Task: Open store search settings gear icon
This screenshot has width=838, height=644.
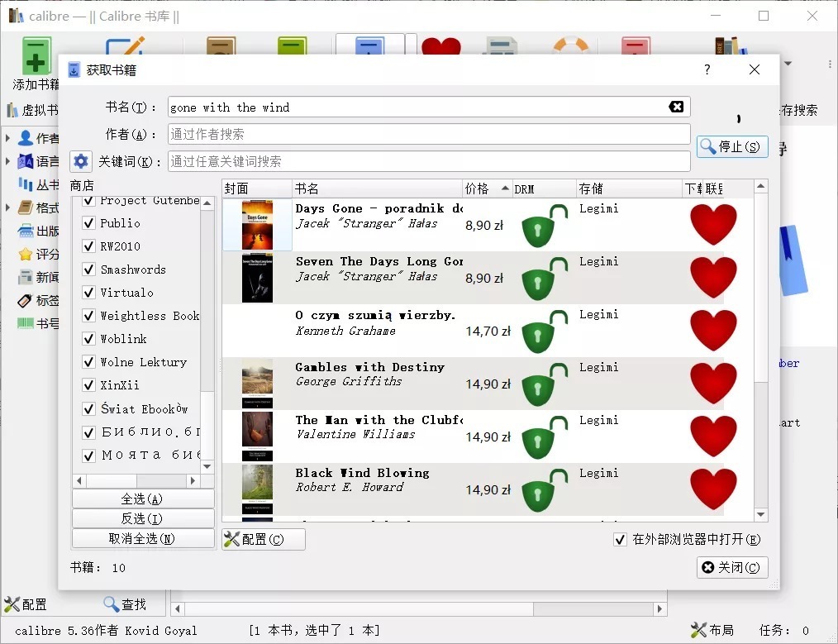Action: [x=81, y=161]
